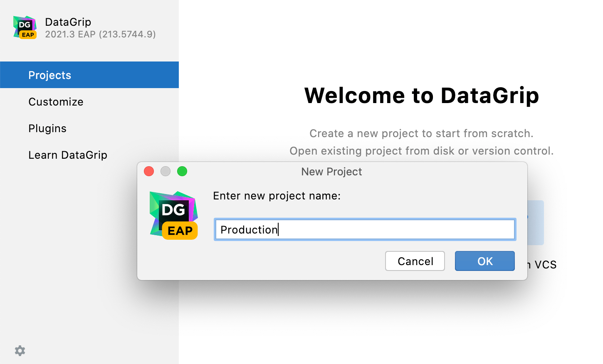Select Learn DataGrip in the sidebar
The height and width of the screenshot is (364, 603).
[x=68, y=155]
